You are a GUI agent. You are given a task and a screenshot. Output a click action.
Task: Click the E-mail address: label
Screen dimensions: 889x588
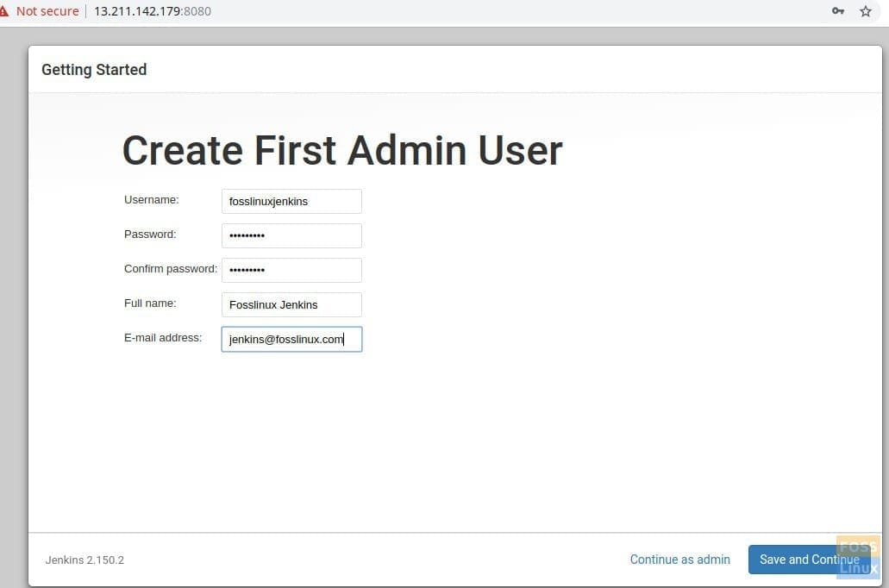click(x=163, y=337)
